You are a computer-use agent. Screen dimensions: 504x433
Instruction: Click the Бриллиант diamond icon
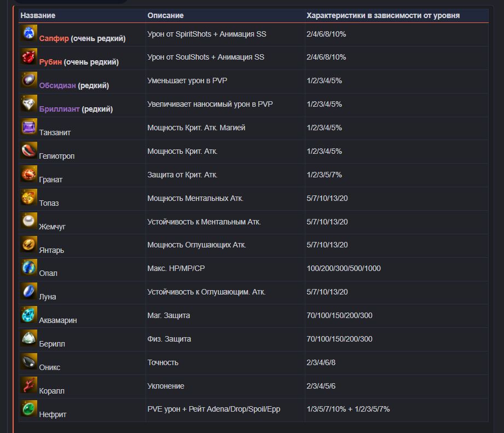[28, 104]
